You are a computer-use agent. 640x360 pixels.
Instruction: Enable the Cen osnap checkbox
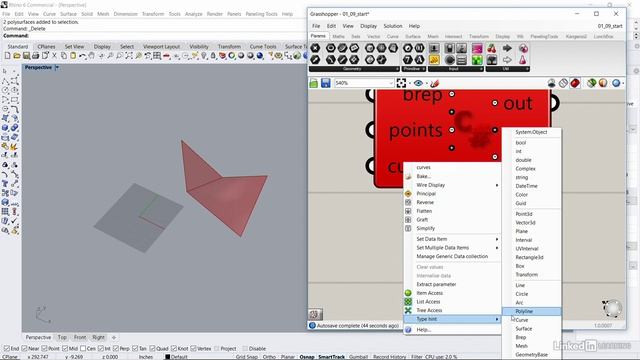tap(83, 349)
